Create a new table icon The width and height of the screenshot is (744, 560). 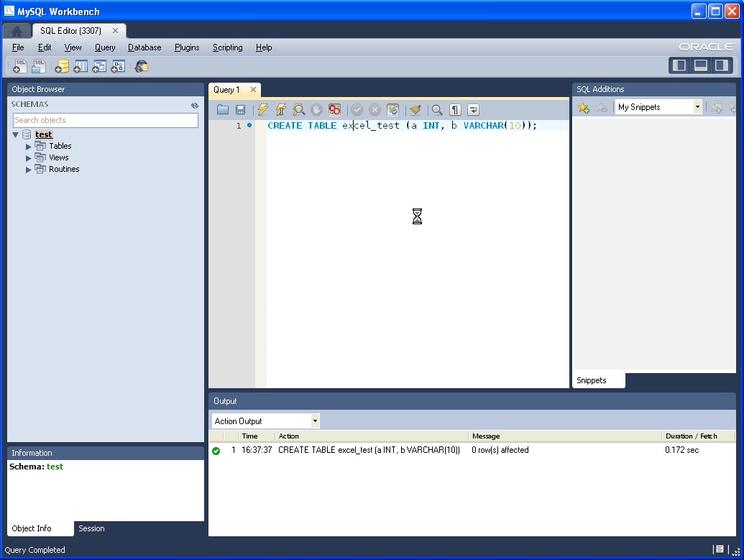click(81, 66)
